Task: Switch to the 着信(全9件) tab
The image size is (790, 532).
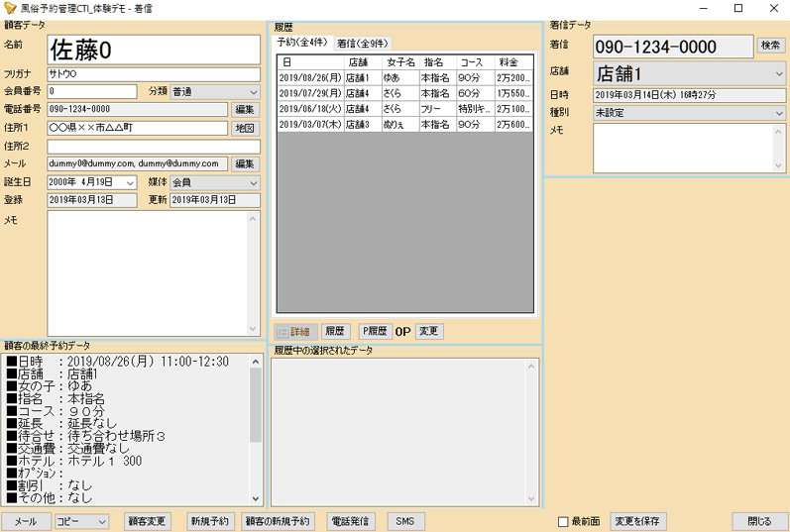Action: click(363, 44)
